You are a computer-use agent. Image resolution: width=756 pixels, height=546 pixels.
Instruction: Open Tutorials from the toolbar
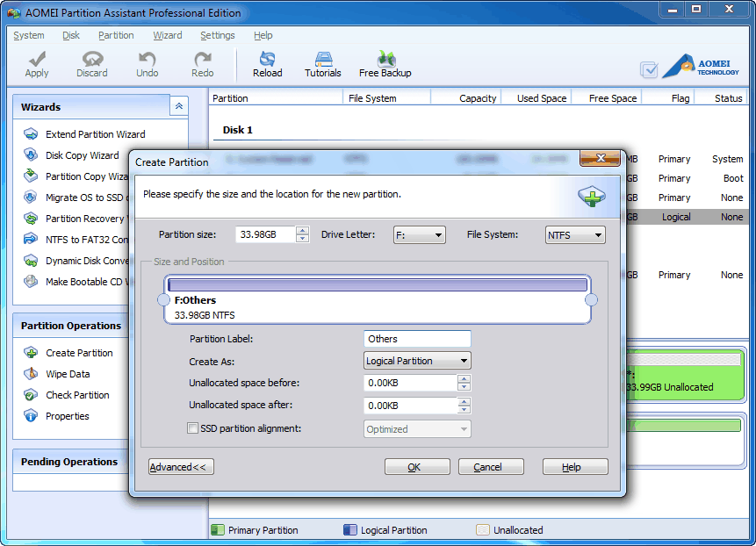tap(323, 65)
